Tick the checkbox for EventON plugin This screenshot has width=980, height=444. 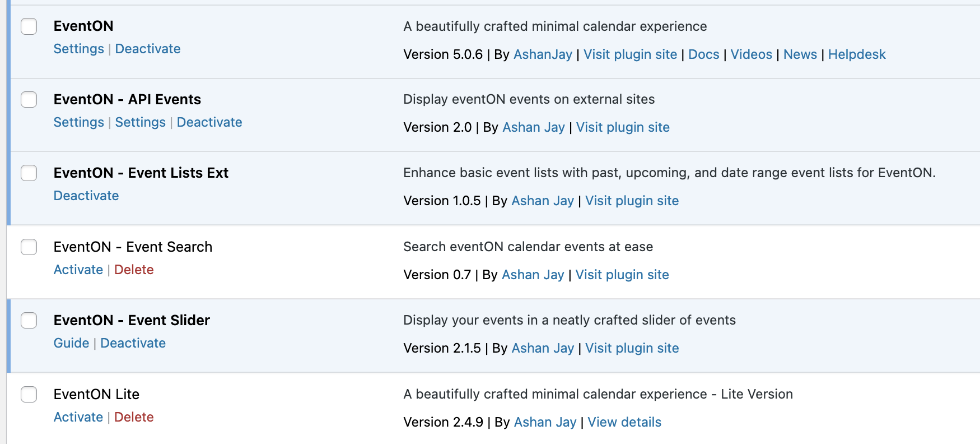(29, 26)
